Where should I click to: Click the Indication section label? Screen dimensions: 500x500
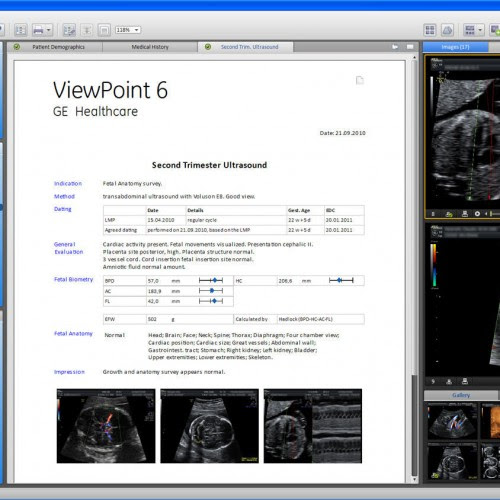68,183
